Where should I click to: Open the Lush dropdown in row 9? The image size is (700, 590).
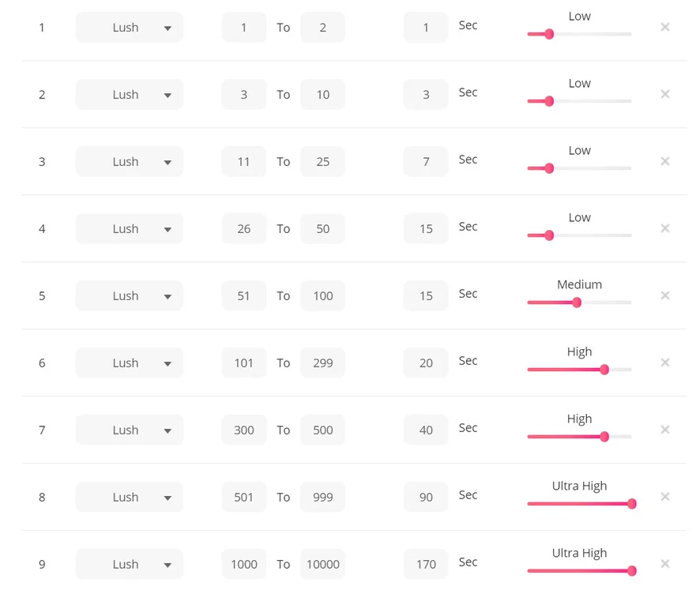pyautogui.click(x=130, y=565)
